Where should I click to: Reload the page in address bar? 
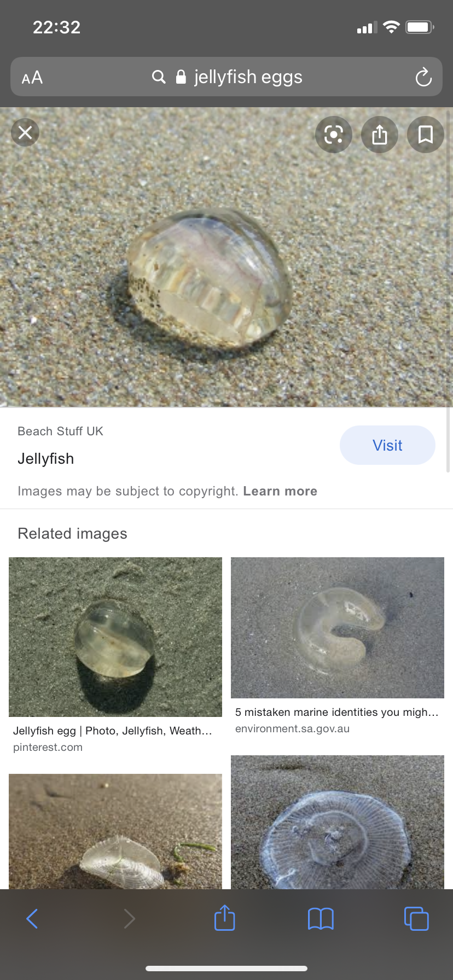click(x=423, y=77)
